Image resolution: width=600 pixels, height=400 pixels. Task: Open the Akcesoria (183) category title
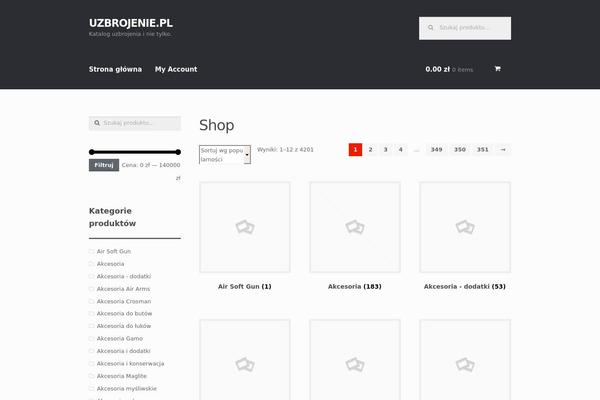coord(355,286)
